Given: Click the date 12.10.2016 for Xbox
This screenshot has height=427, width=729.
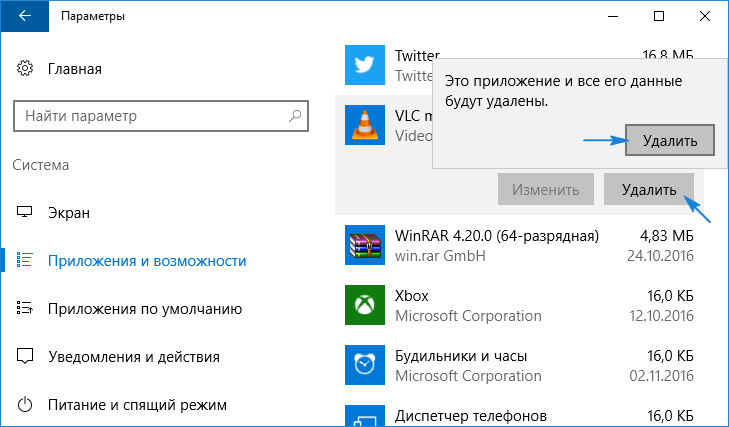Looking at the screenshot, I should (x=661, y=316).
